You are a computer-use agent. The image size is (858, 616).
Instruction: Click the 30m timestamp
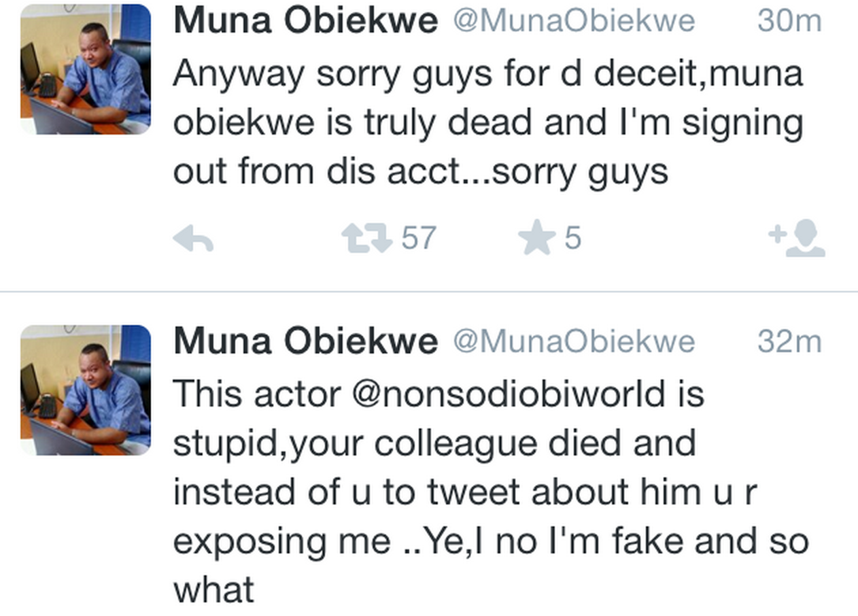click(789, 20)
